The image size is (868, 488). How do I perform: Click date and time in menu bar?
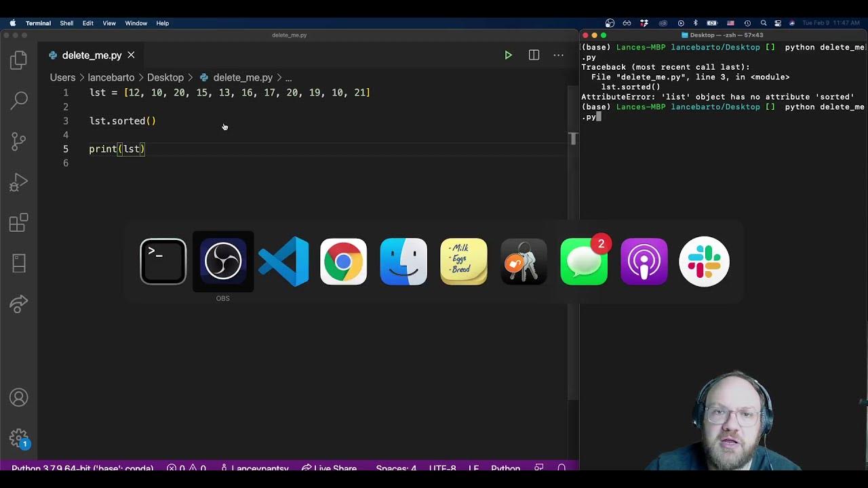click(x=831, y=23)
